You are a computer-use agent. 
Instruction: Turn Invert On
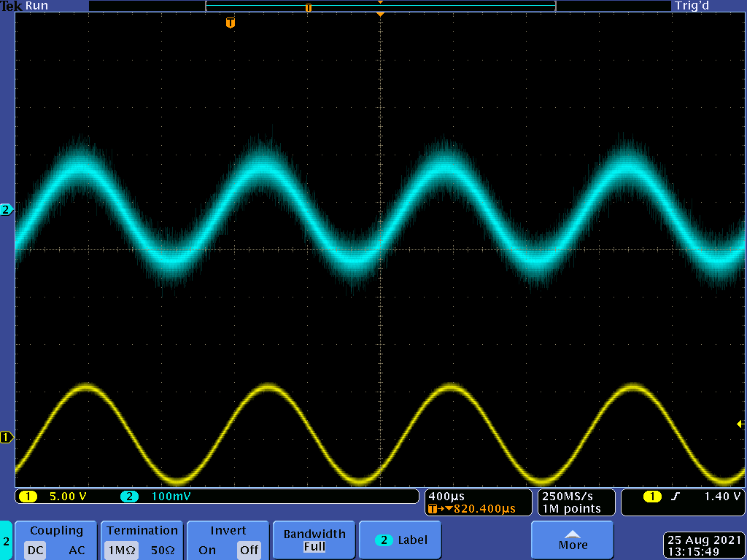point(206,550)
